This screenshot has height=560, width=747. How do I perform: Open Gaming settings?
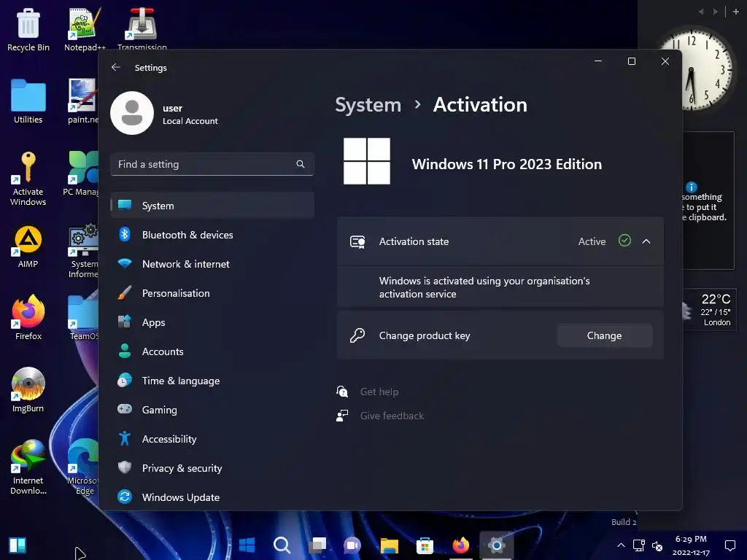212,410
